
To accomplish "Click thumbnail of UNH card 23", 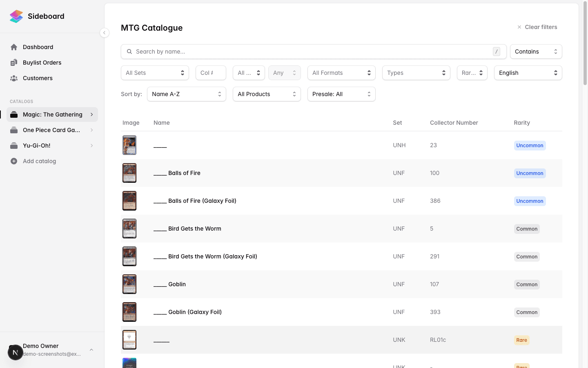I will click(x=129, y=145).
